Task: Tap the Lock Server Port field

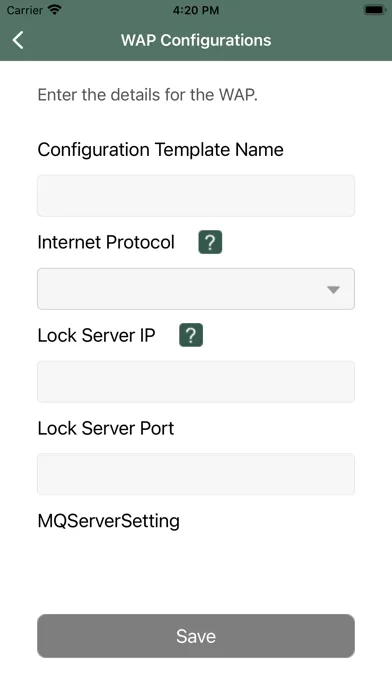Action: (x=196, y=474)
